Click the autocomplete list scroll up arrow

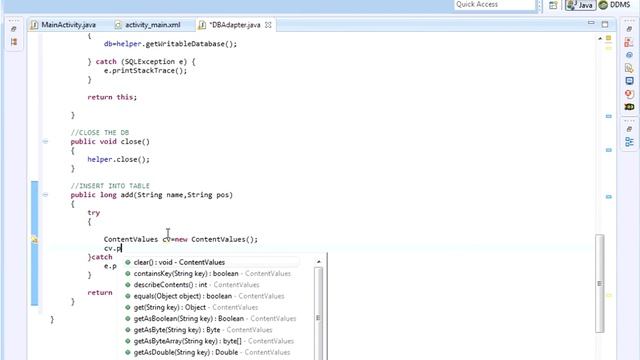point(319,262)
